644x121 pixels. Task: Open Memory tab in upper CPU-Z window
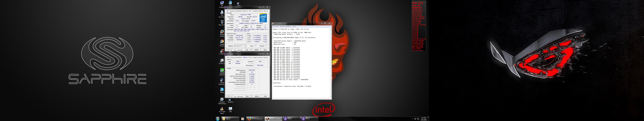point(245,11)
